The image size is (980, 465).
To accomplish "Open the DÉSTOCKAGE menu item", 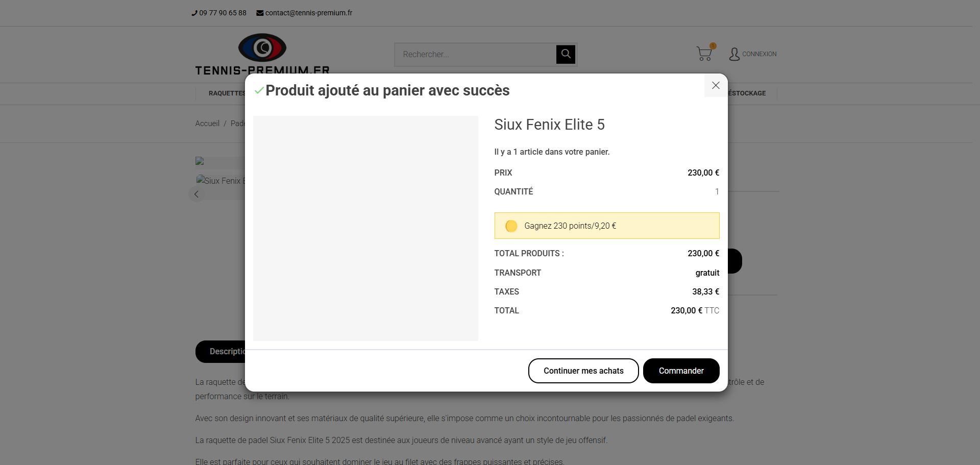I will [x=748, y=93].
